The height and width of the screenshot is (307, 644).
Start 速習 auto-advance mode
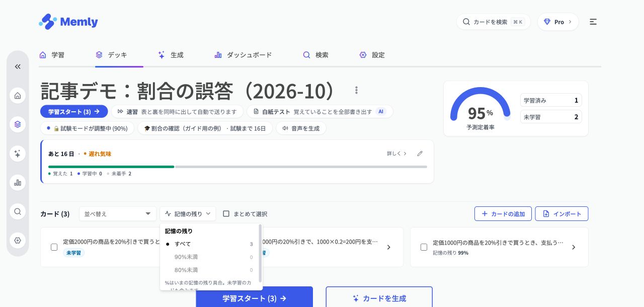[177, 112]
